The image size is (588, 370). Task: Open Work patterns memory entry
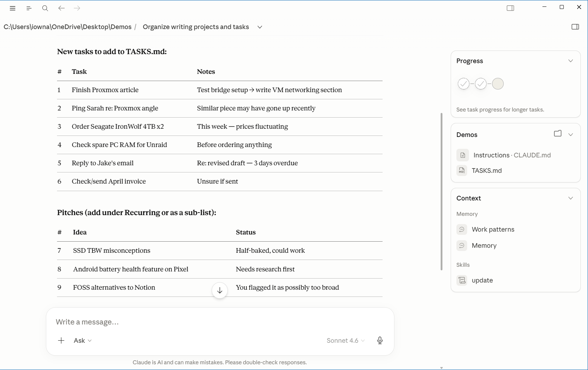(x=493, y=229)
